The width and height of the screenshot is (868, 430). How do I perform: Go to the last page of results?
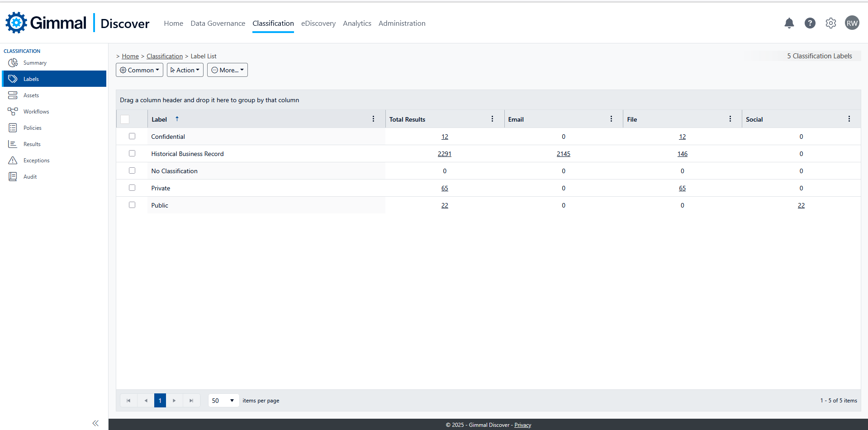[191, 401]
